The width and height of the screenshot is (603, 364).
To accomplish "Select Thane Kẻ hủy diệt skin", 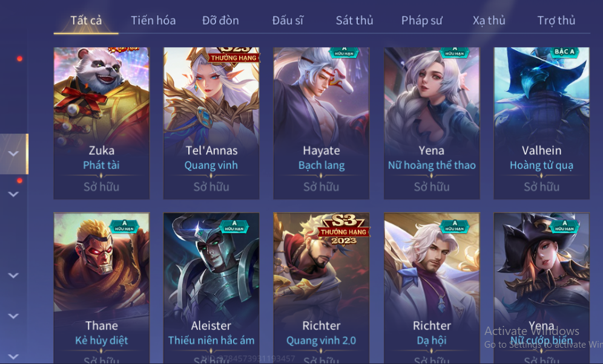I will 102,288.
